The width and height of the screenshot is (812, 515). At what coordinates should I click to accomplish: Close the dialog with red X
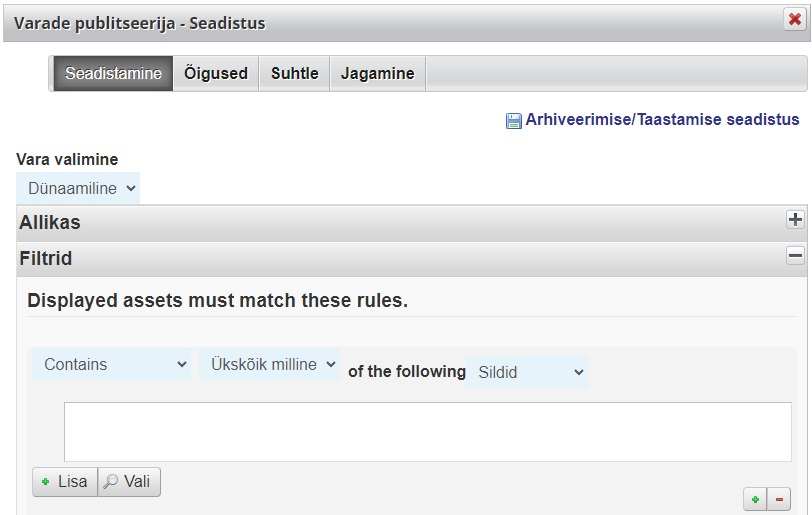click(794, 20)
